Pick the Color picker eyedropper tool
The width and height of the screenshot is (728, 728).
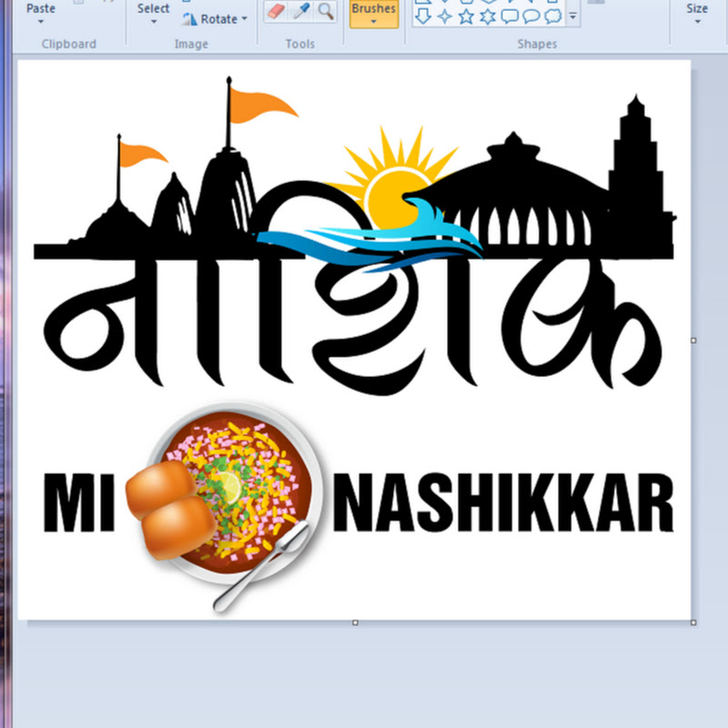[301, 12]
